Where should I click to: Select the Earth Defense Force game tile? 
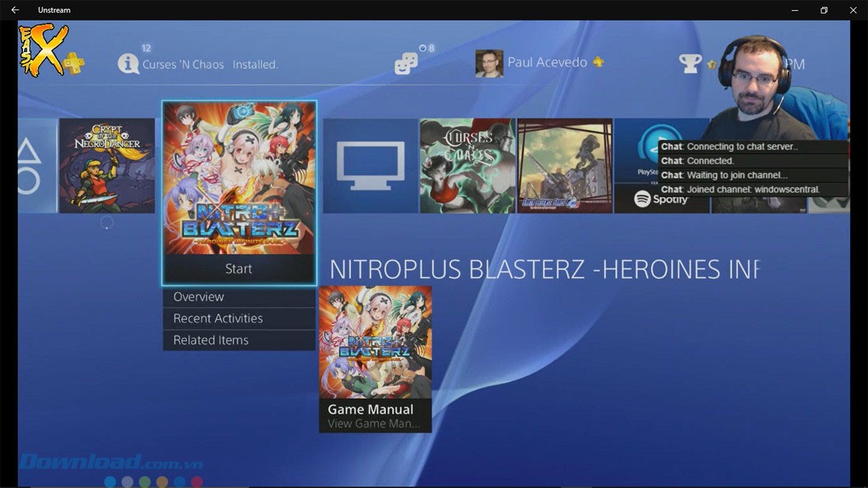pyautogui.click(x=565, y=166)
